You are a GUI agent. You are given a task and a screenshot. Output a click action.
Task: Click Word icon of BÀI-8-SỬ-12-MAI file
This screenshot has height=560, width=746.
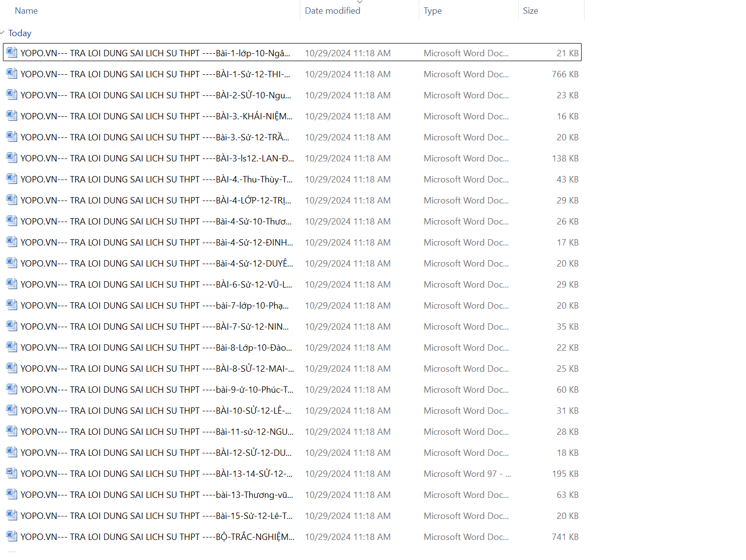tap(12, 368)
